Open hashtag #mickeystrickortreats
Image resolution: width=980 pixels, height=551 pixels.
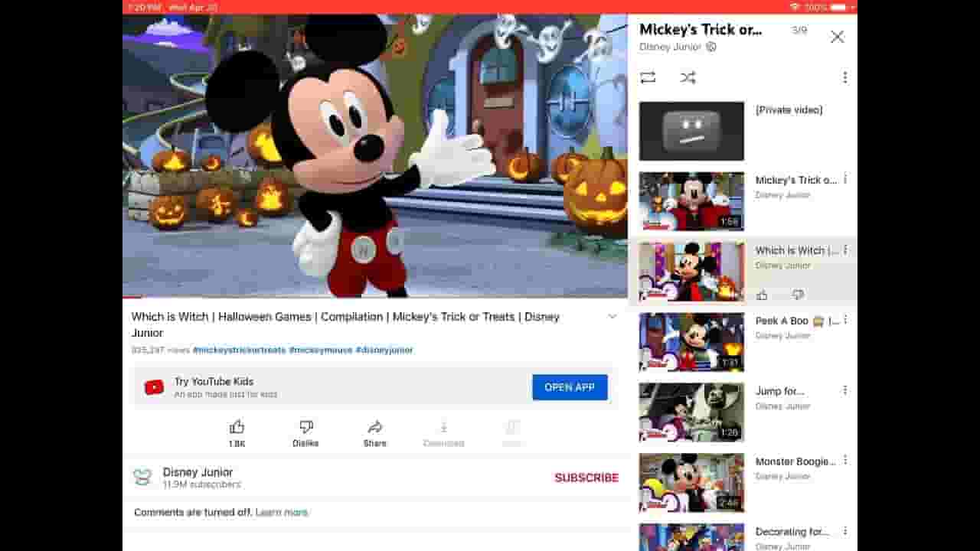point(239,350)
